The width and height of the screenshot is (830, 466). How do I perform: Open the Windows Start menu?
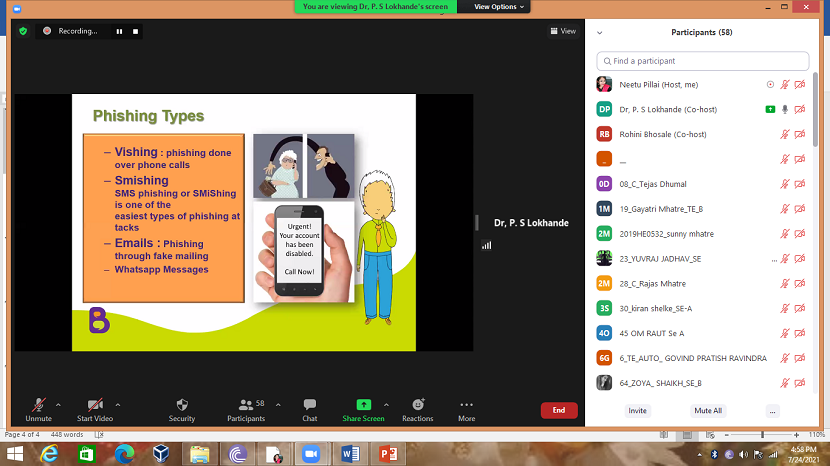[x=15, y=454]
